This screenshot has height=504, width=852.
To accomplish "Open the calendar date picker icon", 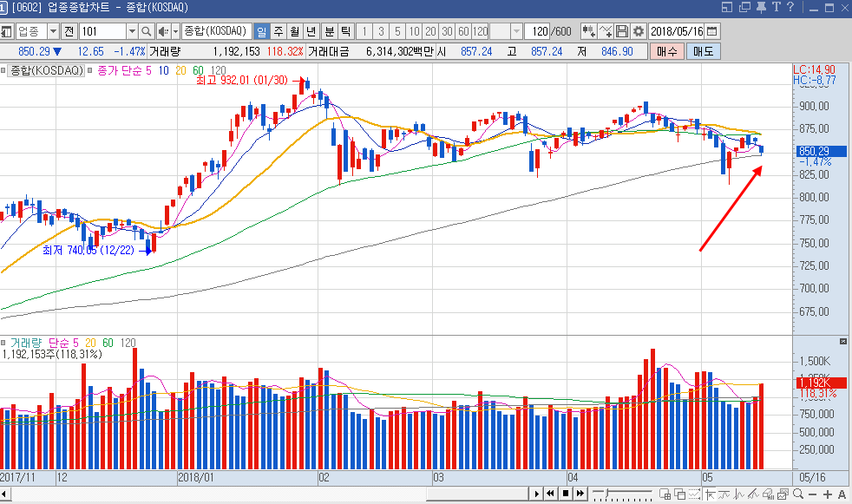I will pyautogui.click(x=711, y=31).
